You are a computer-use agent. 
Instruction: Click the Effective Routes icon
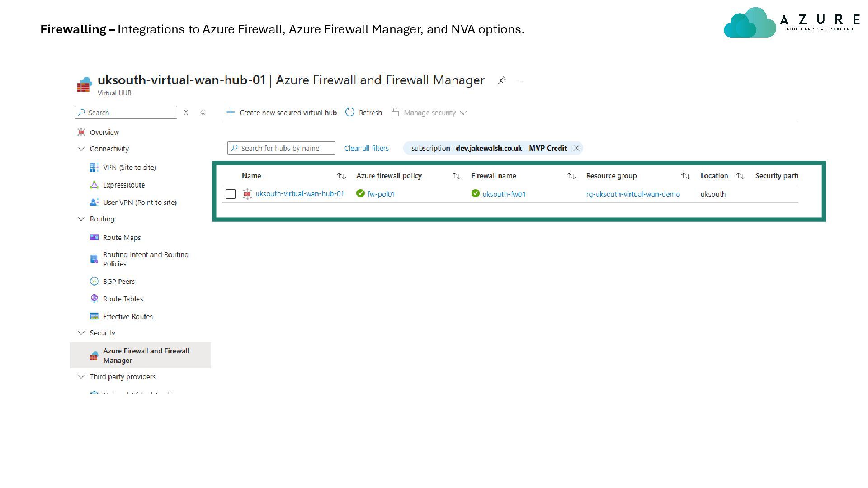(94, 316)
